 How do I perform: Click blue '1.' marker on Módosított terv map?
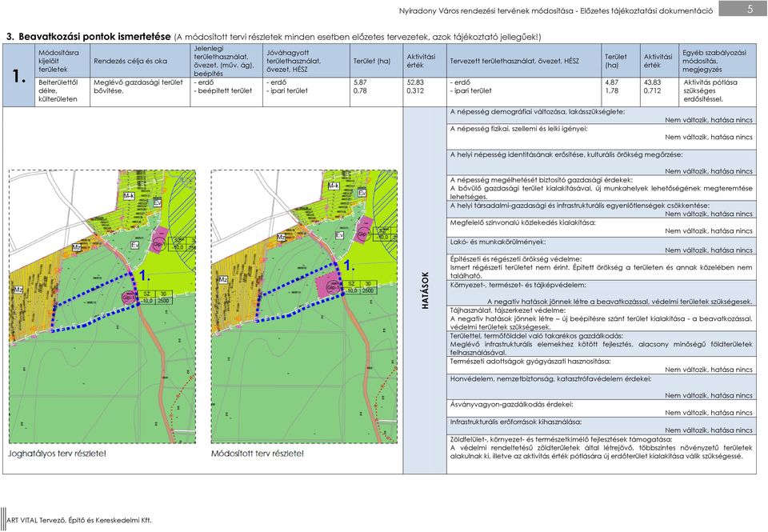[x=348, y=266]
